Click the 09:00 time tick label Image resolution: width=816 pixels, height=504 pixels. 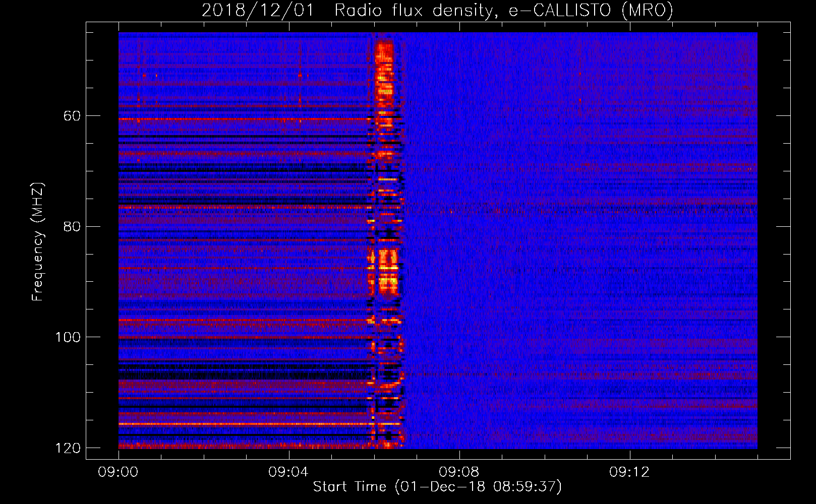tap(119, 472)
